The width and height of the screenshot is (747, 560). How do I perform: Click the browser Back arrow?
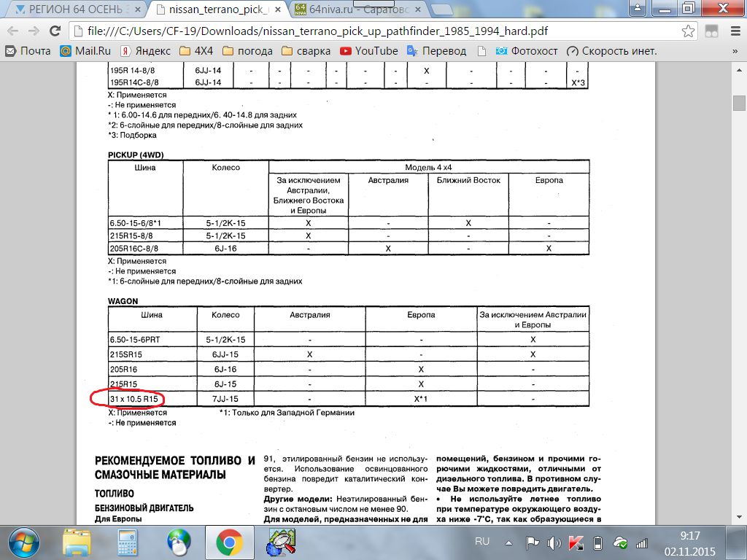pyautogui.click(x=13, y=32)
